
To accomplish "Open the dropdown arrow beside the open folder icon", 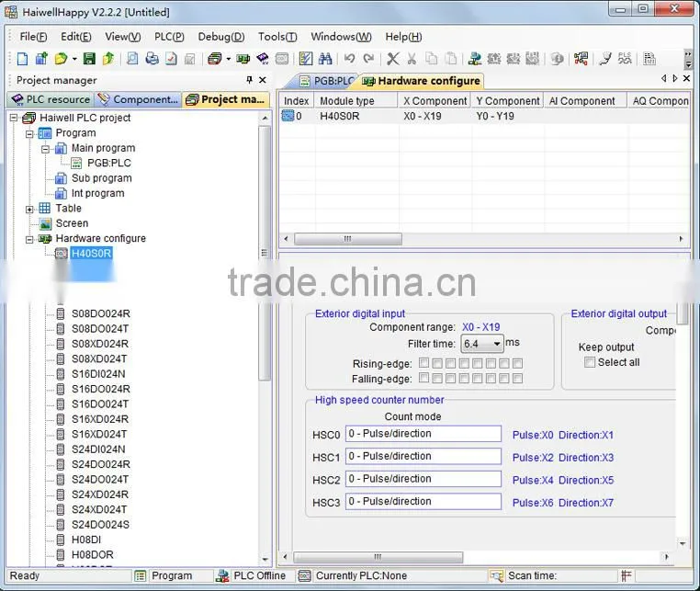I will 74,59.
